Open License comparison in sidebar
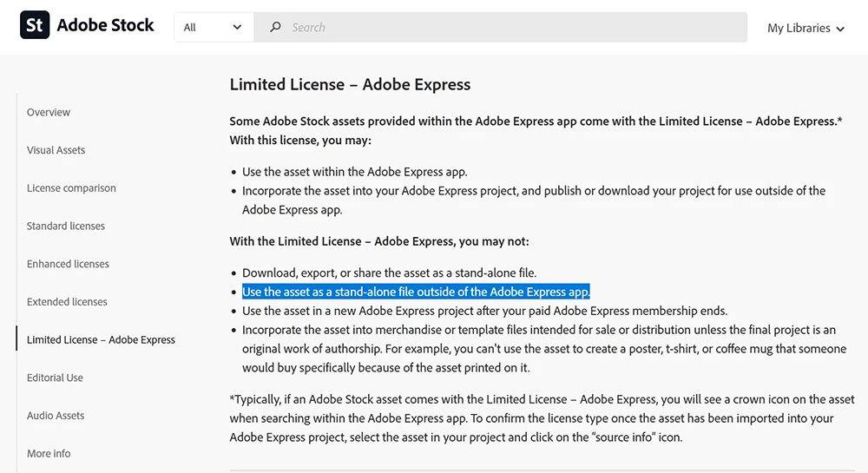Viewport: 868px width, 473px height. [x=71, y=188]
